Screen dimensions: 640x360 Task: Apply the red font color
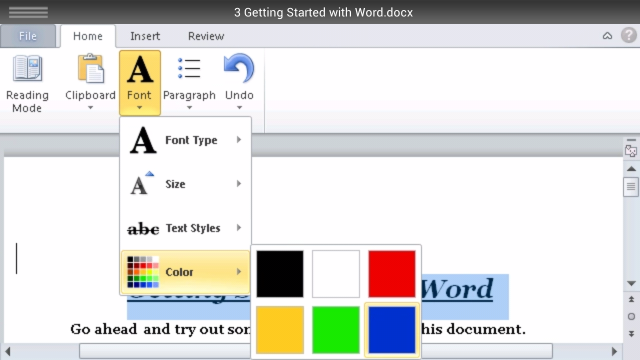[x=392, y=274]
